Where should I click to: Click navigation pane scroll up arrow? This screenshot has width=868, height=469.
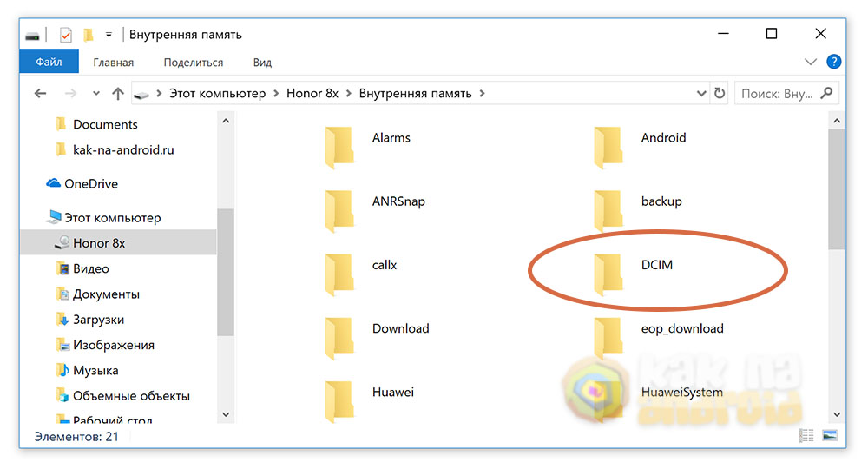coord(226,121)
